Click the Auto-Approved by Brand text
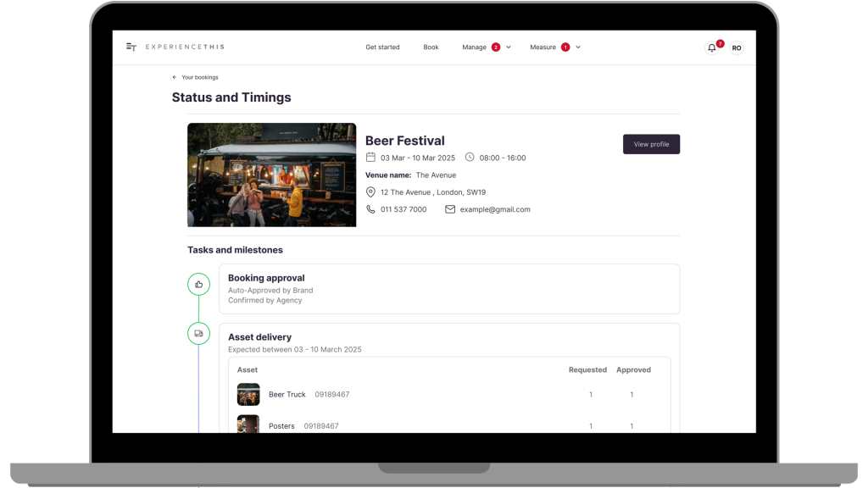This screenshot has width=868, height=488. pyautogui.click(x=270, y=291)
